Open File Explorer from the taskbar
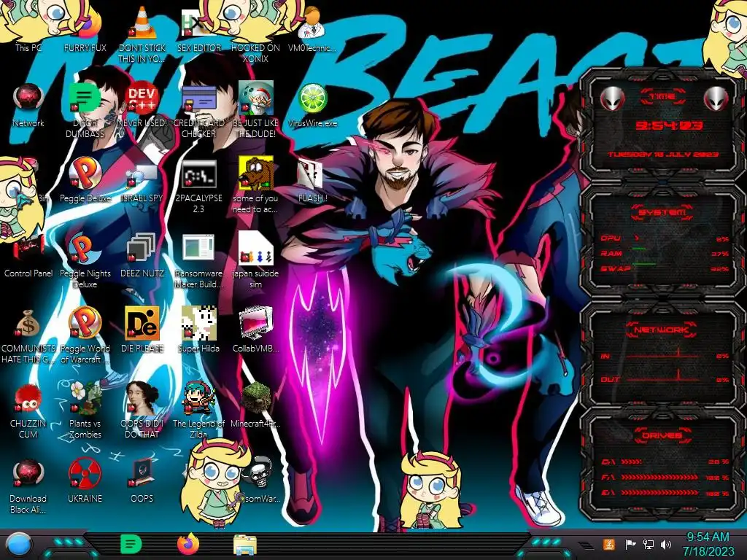This screenshot has height=560, width=747. (245, 545)
